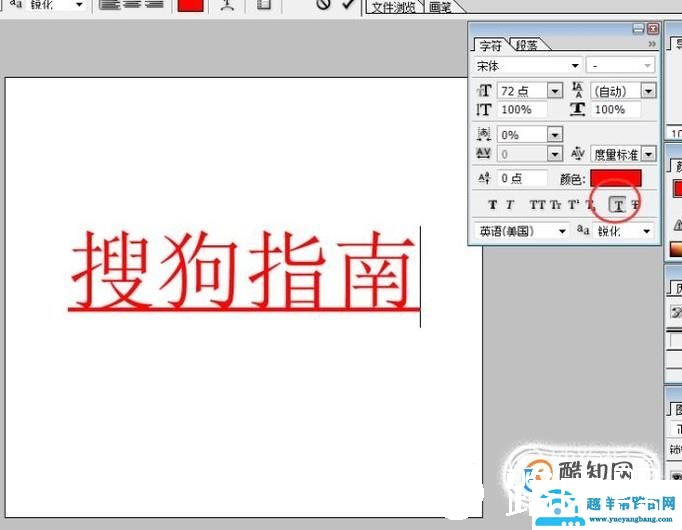Click the options bar red text color swatch
Viewport: 682px width, 530px height.
click(191, 5)
